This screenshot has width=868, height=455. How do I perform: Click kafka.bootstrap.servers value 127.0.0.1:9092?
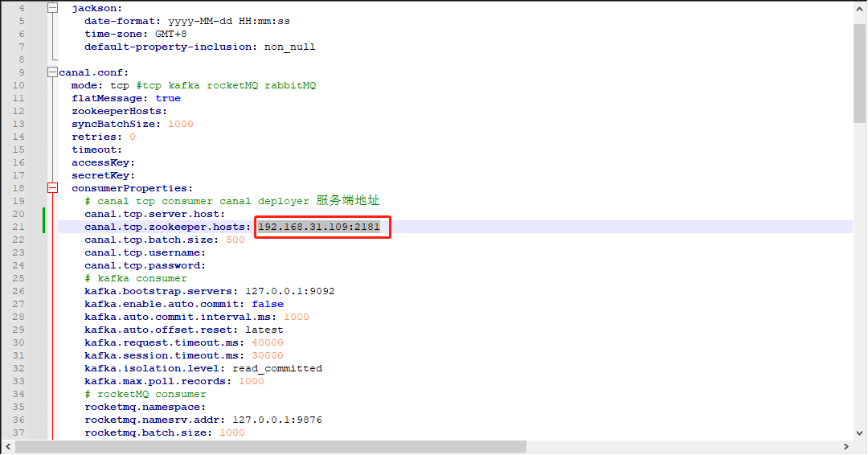(289, 291)
